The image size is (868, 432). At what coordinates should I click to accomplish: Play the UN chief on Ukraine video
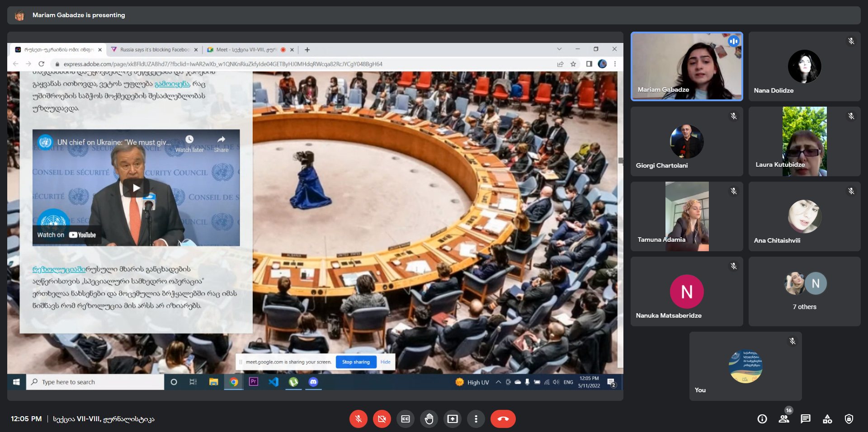[x=136, y=188]
